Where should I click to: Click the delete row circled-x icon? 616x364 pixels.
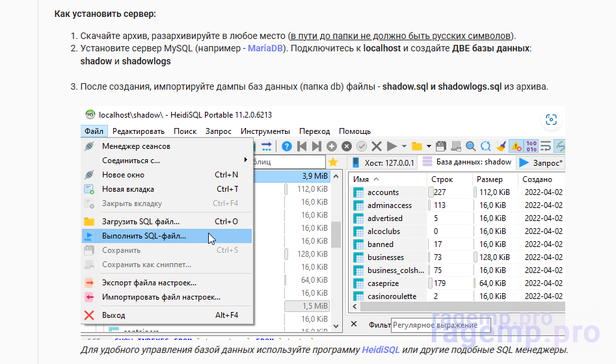[x=347, y=146]
